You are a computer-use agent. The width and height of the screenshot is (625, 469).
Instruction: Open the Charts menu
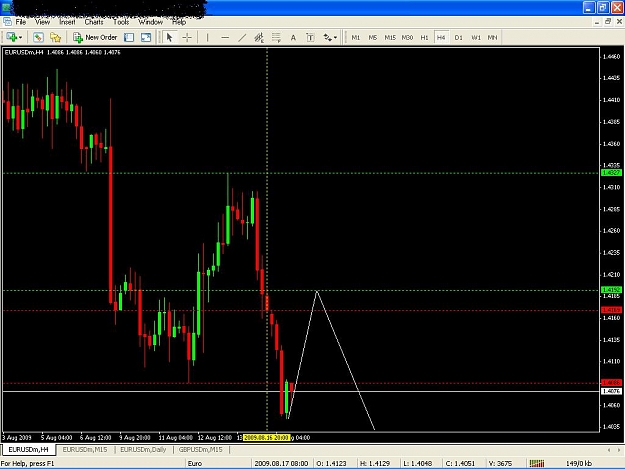[94, 22]
